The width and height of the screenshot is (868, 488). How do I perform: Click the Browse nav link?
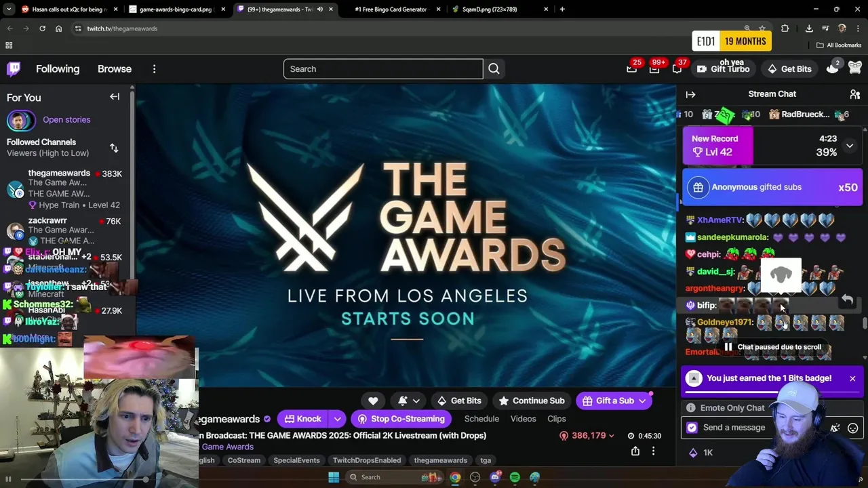pos(115,69)
